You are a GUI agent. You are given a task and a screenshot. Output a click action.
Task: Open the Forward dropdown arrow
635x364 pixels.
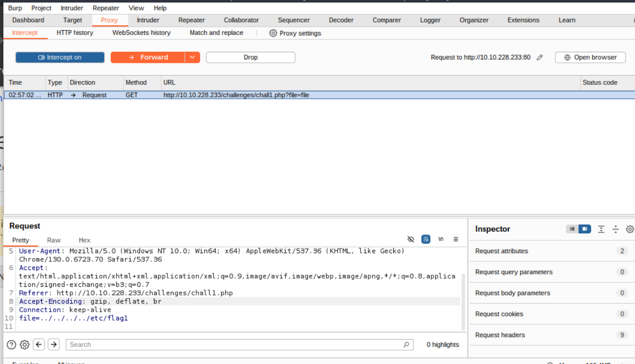pos(192,58)
